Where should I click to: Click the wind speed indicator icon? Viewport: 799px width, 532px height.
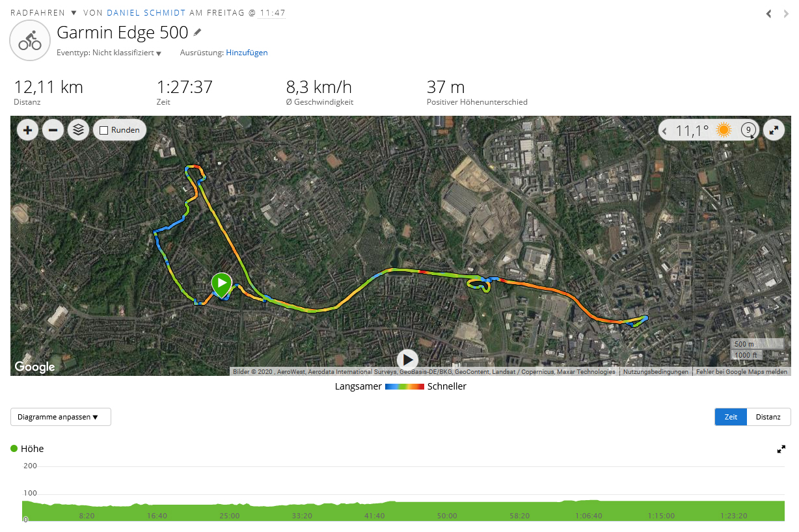point(750,130)
